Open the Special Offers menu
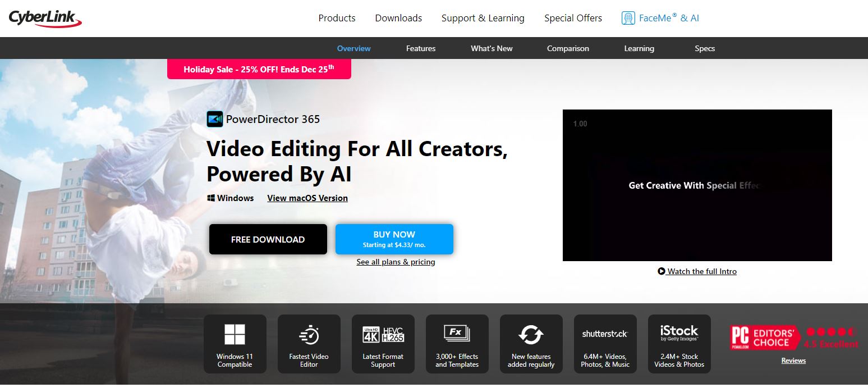The width and height of the screenshot is (868, 392). [x=573, y=18]
